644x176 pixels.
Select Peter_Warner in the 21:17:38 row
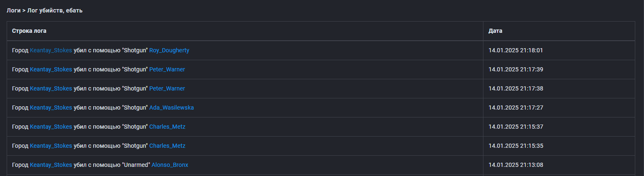pyautogui.click(x=167, y=88)
